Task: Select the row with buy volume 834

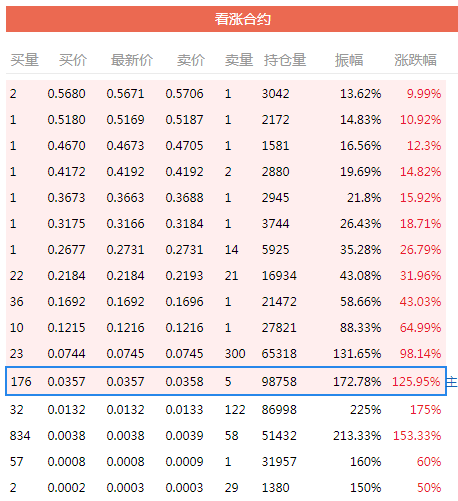Action: tap(226, 436)
